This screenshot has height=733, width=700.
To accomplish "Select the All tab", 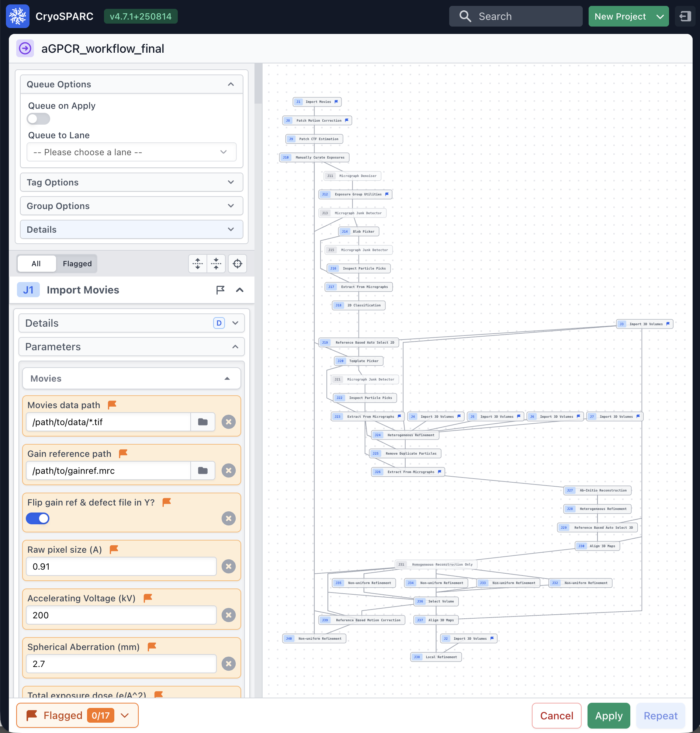I will point(36,264).
